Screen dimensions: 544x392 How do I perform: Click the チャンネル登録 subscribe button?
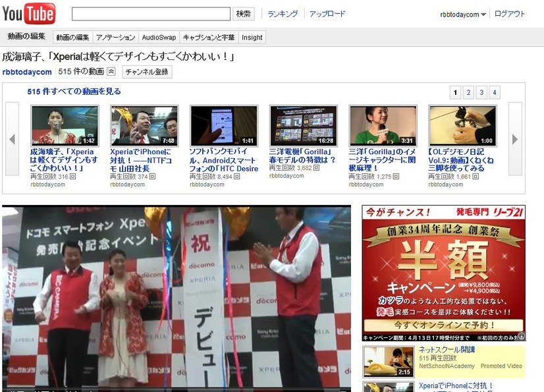(x=147, y=72)
